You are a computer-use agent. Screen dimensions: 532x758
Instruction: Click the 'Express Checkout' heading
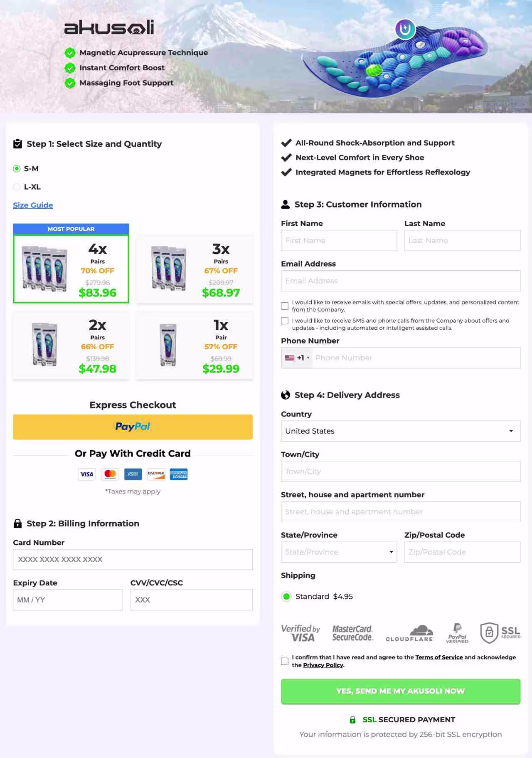133,405
